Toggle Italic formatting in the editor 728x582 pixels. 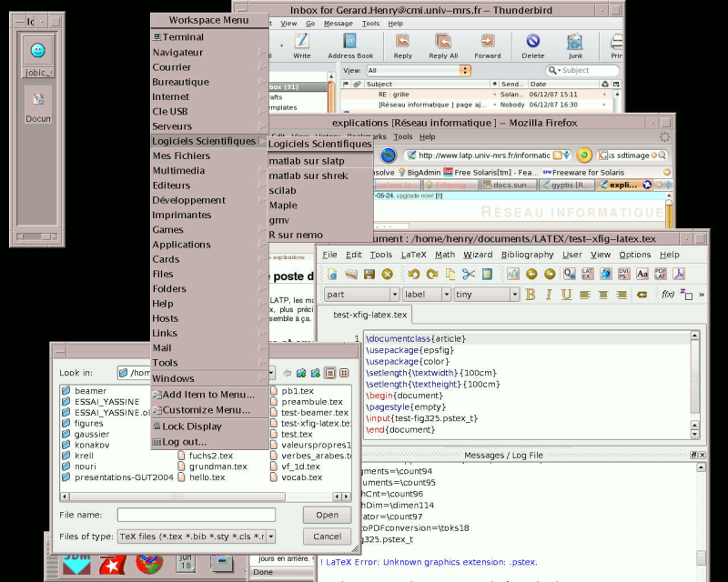548,294
